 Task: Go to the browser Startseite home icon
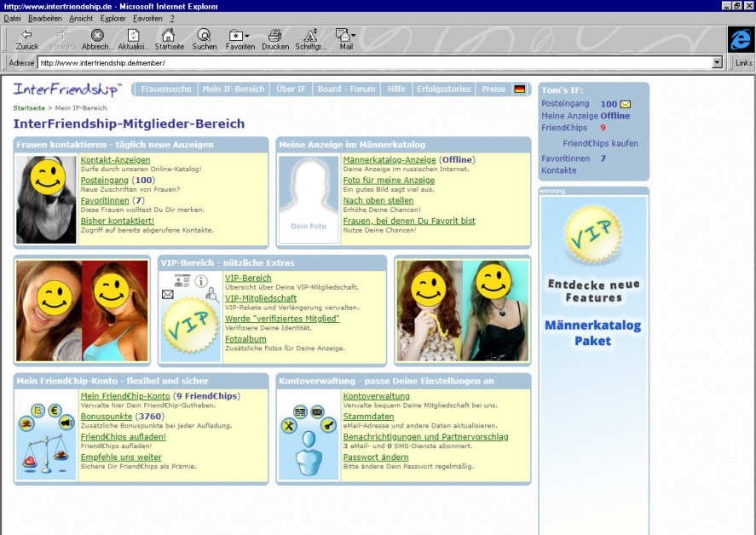[170, 39]
